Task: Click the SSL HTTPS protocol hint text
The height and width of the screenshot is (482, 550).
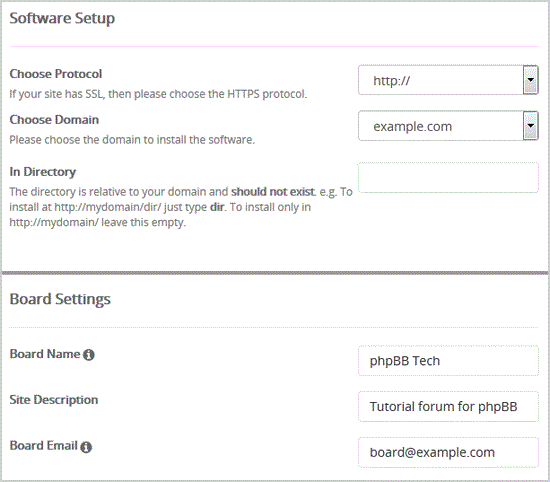Action: pyautogui.click(x=158, y=94)
